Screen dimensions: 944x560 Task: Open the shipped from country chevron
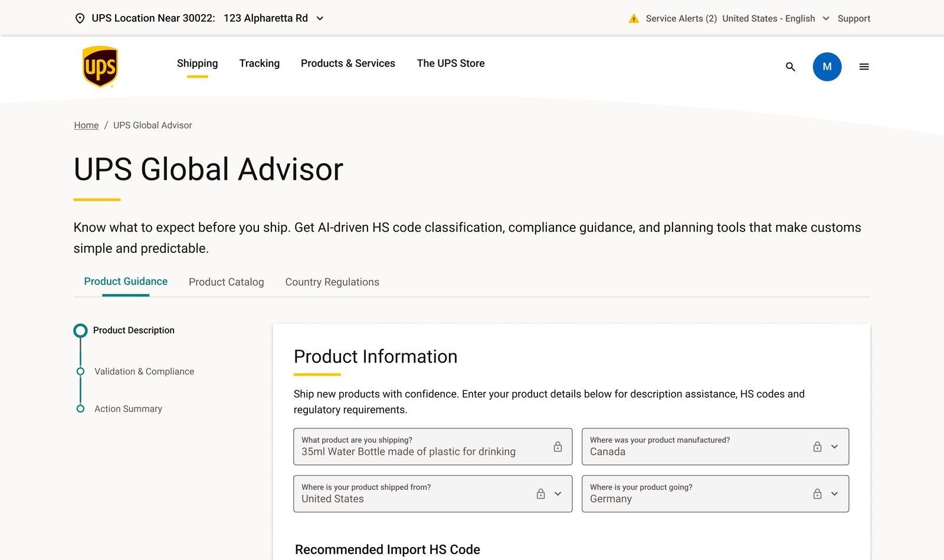pyautogui.click(x=558, y=493)
